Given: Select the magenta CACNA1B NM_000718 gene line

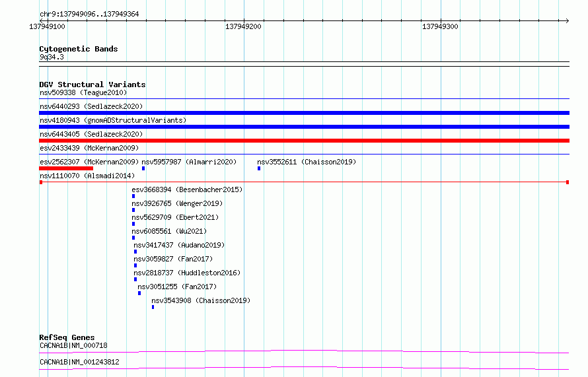Looking at the screenshot, I should [x=304, y=351].
